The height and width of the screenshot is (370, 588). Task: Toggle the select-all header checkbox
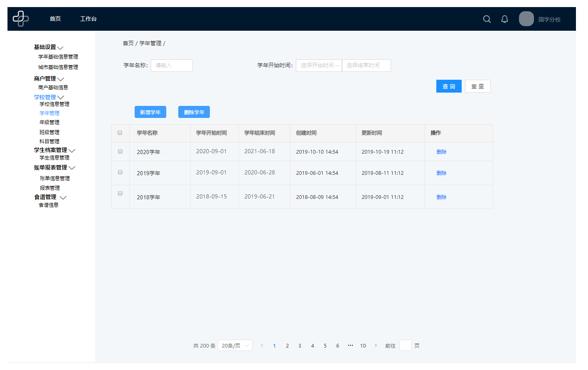pos(120,133)
